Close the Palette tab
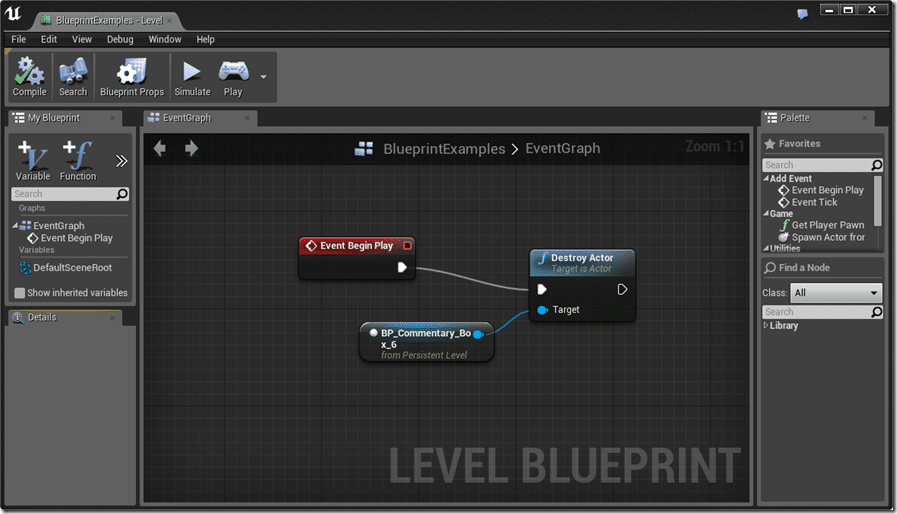This screenshot has height=514, width=897. (864, 118)
